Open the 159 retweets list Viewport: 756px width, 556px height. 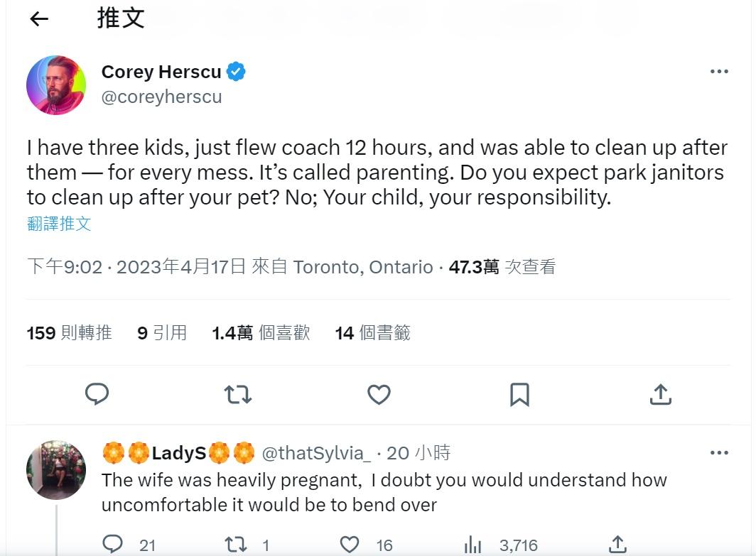69,333
